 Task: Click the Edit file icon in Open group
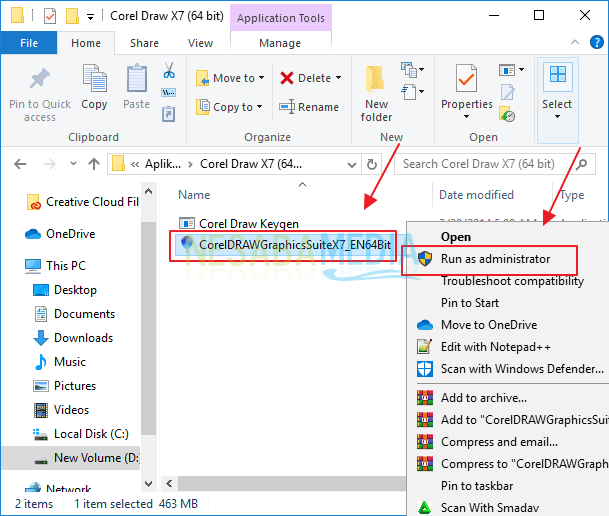pos(508,92)
